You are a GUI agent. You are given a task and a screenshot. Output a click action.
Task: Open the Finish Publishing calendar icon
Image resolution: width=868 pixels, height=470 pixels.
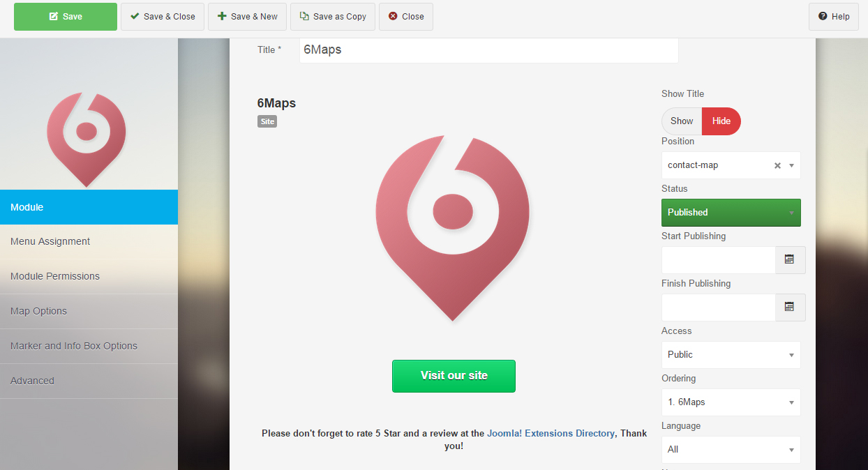(x=790, y=307)
